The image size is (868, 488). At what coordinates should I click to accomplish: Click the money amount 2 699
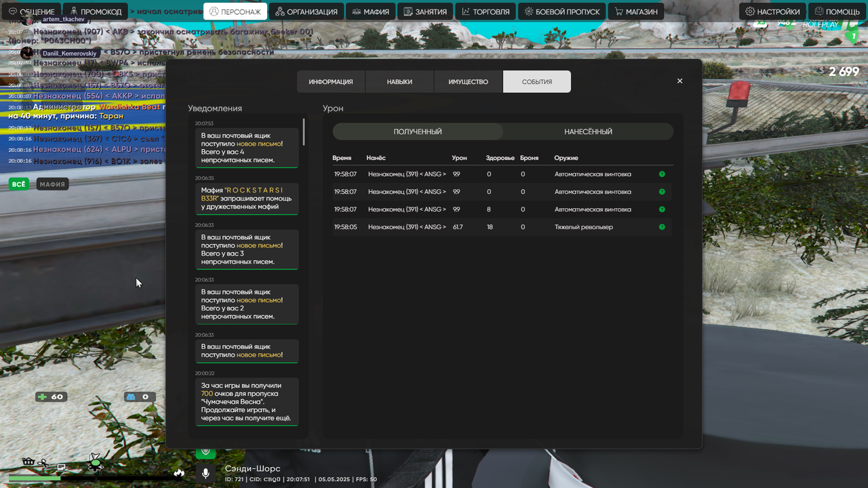click(x=844, y=72)
